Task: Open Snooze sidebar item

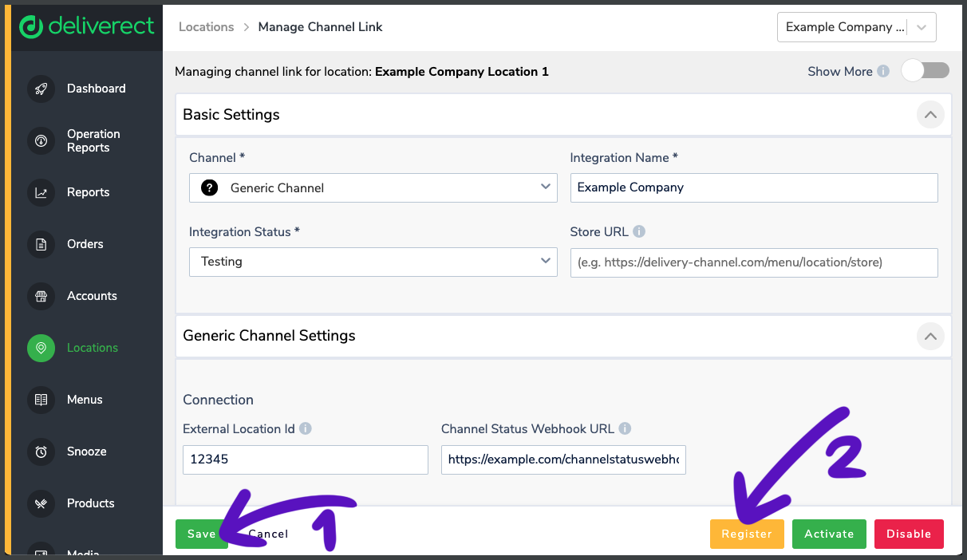Action: click(87, 452)
